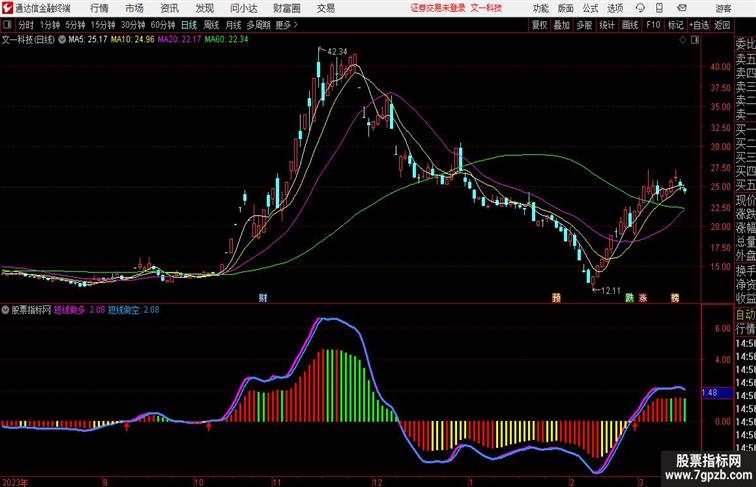Select the 周线 weekly period tab
This screenshot has width=756, height=487.
pos(211,25)
